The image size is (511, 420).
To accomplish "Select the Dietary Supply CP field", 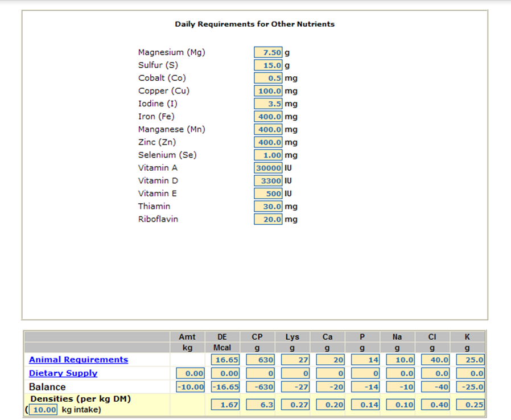I will [260, 373].
